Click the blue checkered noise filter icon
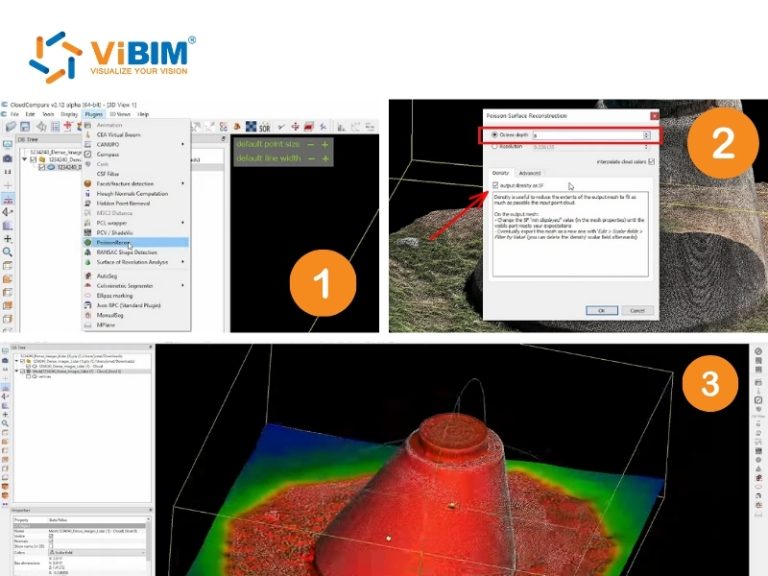 click(251, 127)
